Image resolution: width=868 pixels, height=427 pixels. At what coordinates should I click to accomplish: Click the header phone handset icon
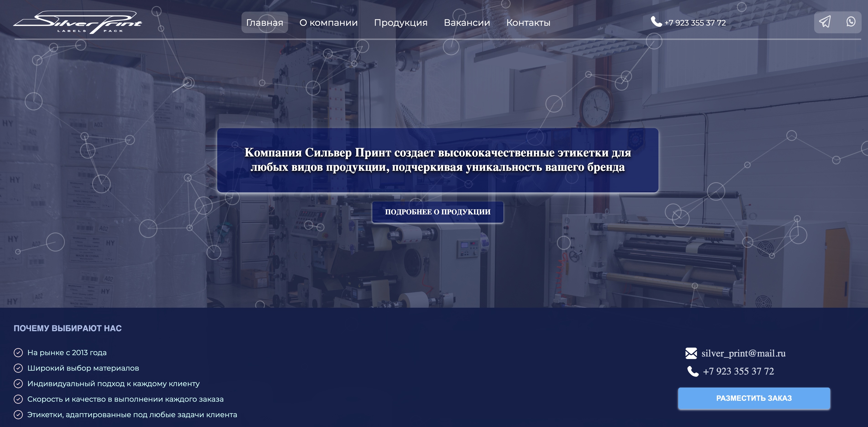click(656, 22)
